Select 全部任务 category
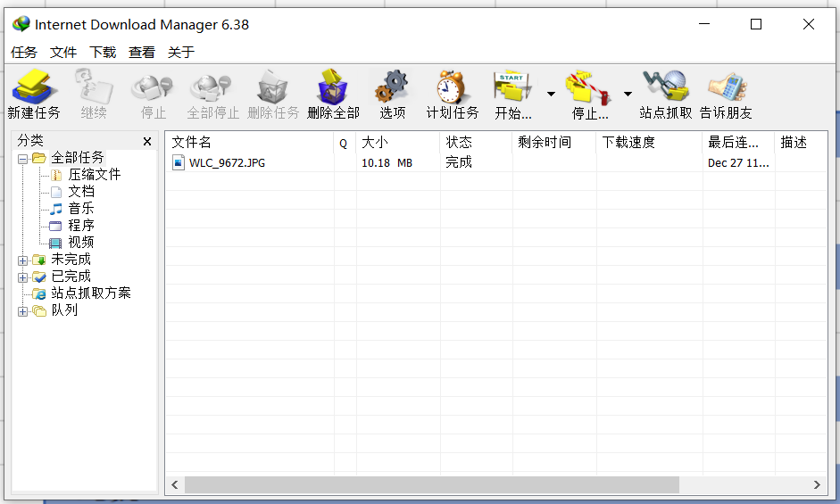Image resolution: width=840 pixels, height=504 pixels. tap(77, 158)
